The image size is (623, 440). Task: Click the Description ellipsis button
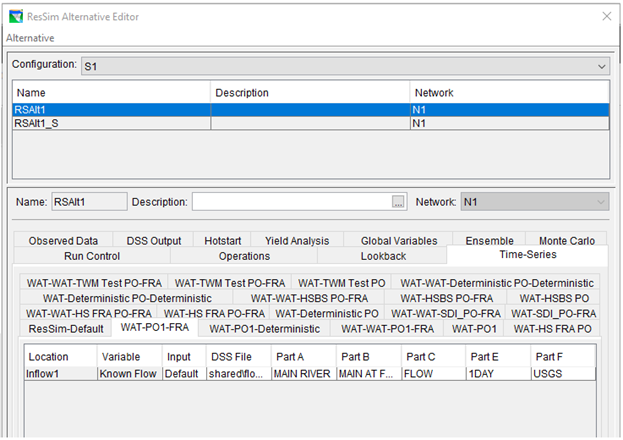(398, 202)
